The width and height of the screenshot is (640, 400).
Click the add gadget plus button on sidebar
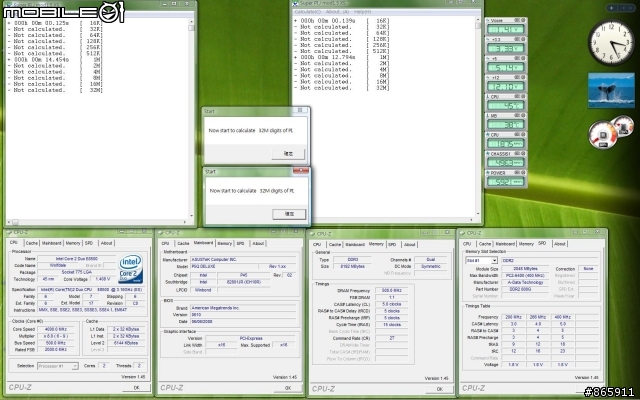[612, 8]
